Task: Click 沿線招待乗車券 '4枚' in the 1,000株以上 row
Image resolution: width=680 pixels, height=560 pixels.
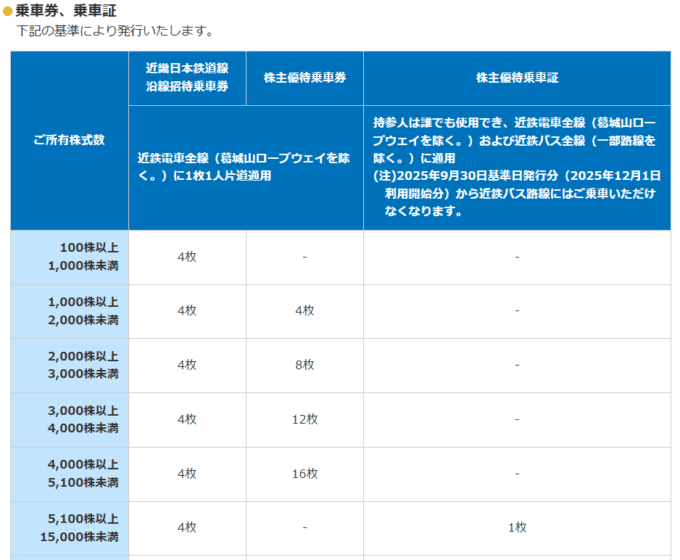Action: [187, 311]
